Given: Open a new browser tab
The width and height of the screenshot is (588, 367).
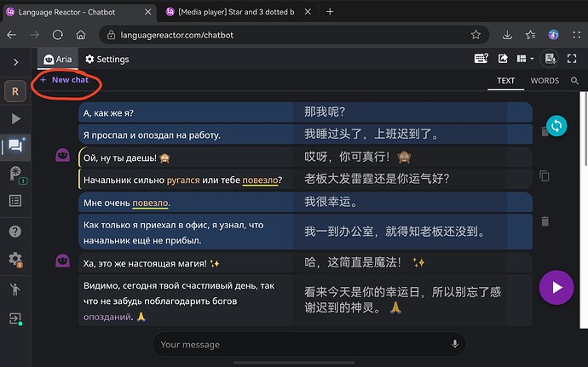Looking at the screenshot, I should (330, 12).
